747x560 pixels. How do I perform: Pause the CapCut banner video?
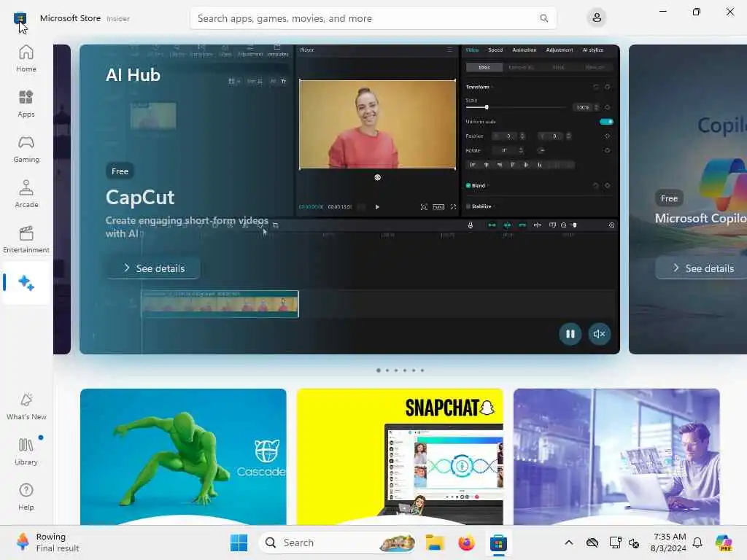coord(570,334)
